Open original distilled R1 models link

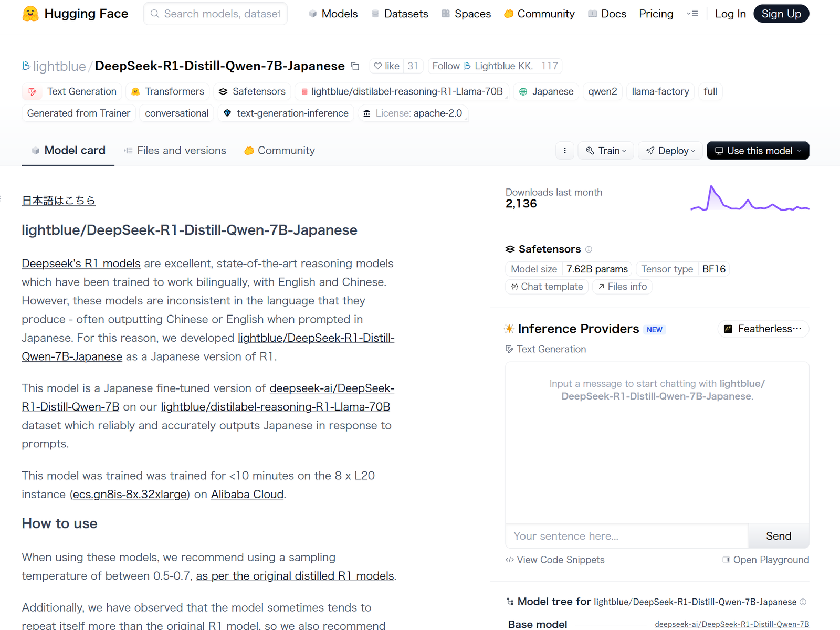point(295,576)
